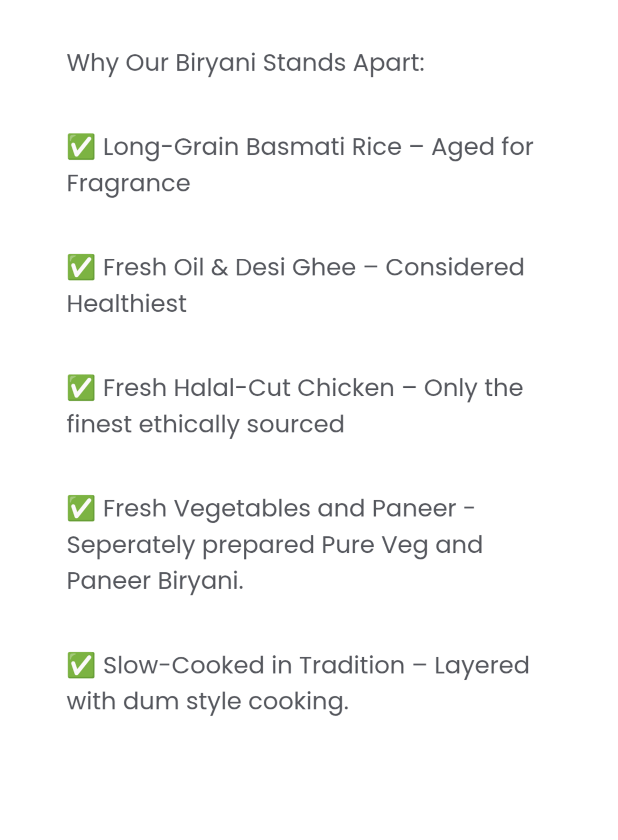618x840 pixels.
Task: Click the misspelled word Seperately
Action: point(131,545)
